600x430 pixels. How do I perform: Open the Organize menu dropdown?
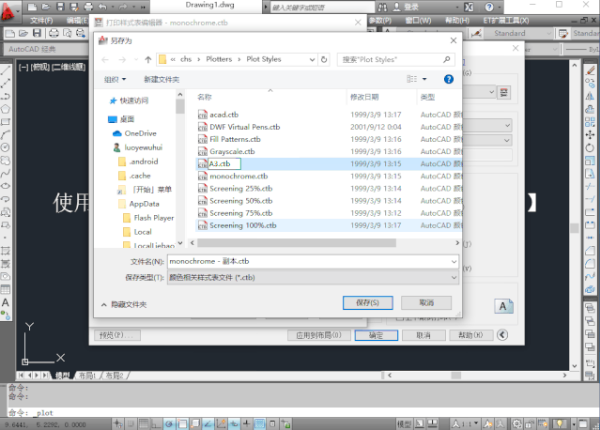pyautogui.click(x=115, y=80)
